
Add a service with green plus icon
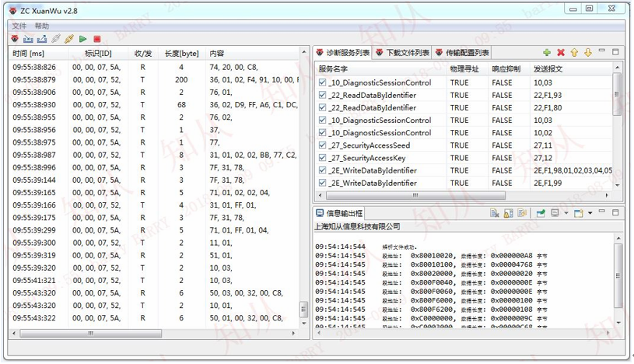pos(547,53)
